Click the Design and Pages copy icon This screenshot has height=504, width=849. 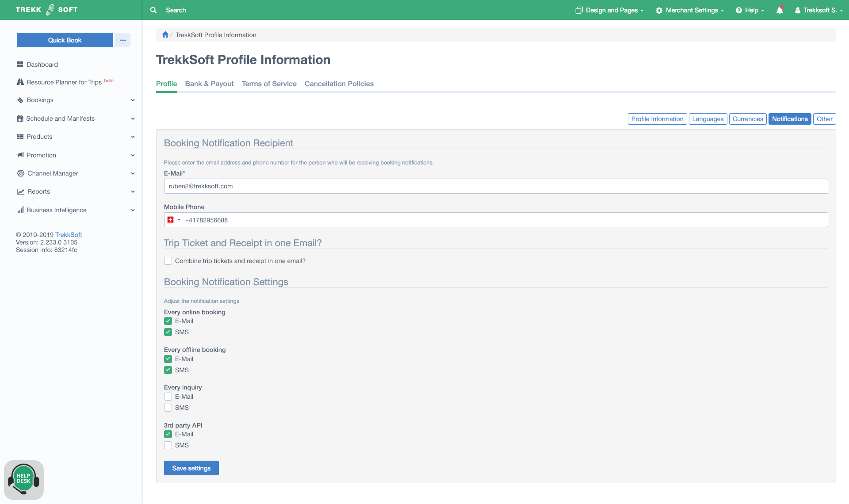[579, 10]
